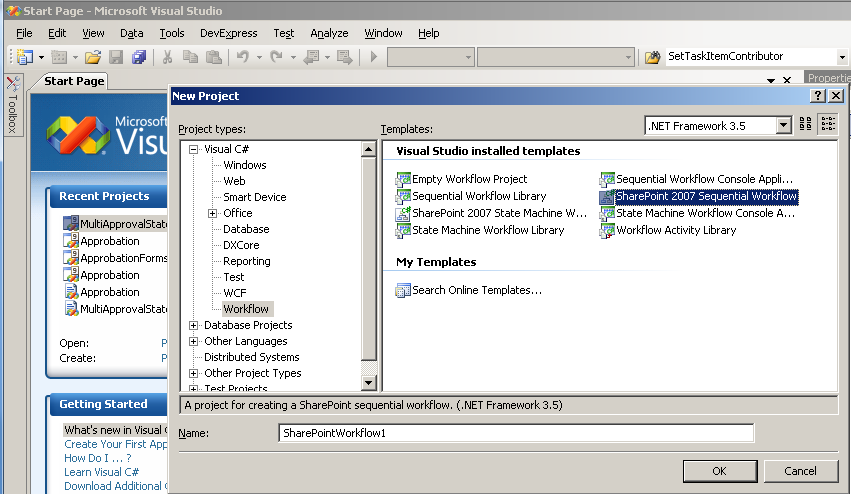The width and height of the screenshot is (851, 494).
Task: Click the Start Page tab
Action: [73, 81]
